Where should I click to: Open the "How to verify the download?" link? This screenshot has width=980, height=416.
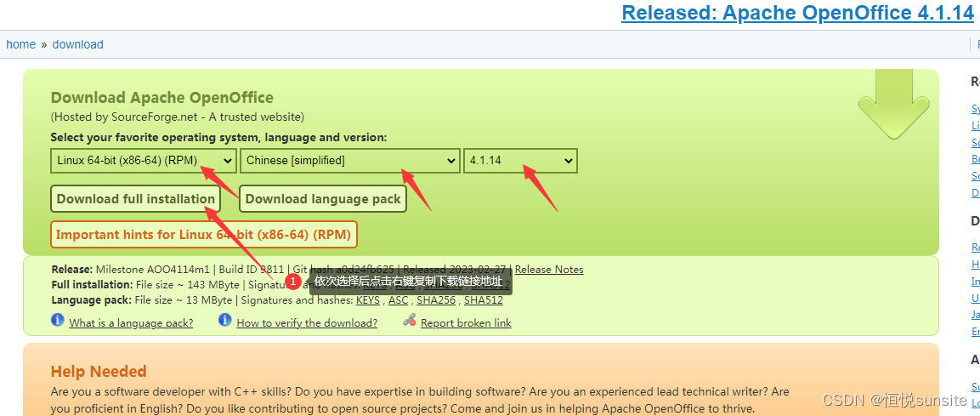click(x=307, y=322)
